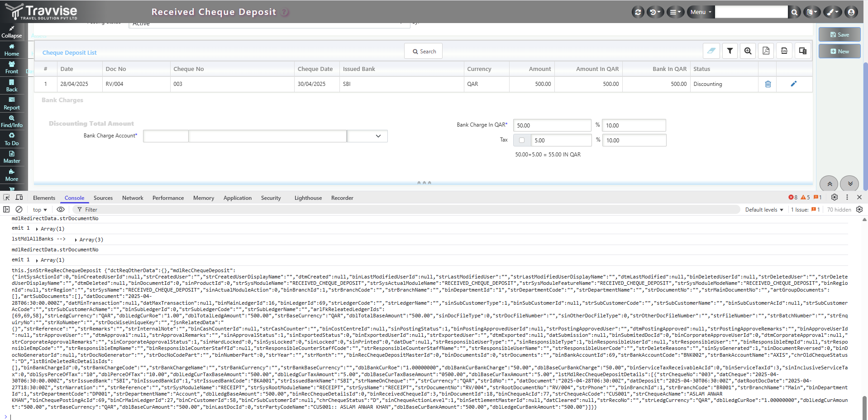Viewport: 868px width, 420px height.
Task: Open the Memory tab in DevTools
Action: pos(204,198)
